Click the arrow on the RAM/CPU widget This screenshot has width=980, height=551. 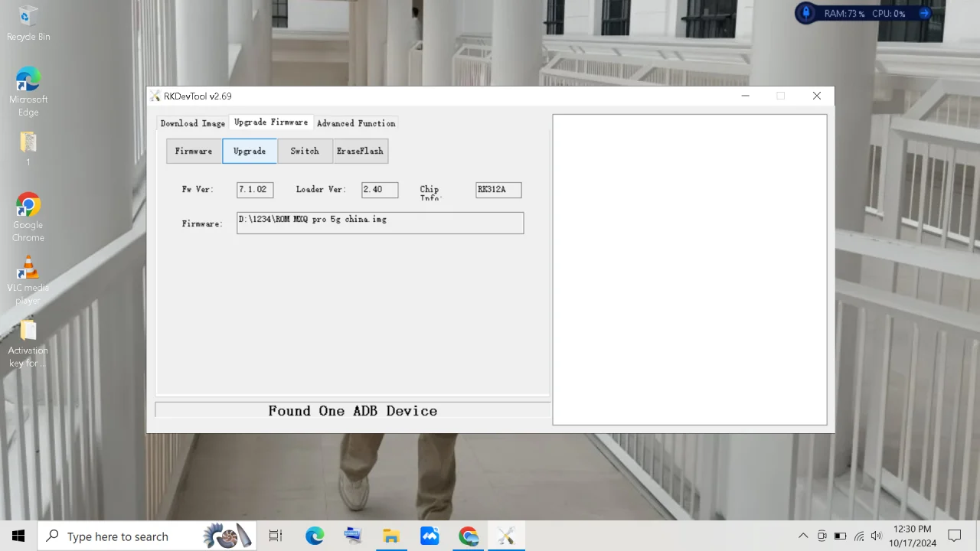tap(925, 13)
